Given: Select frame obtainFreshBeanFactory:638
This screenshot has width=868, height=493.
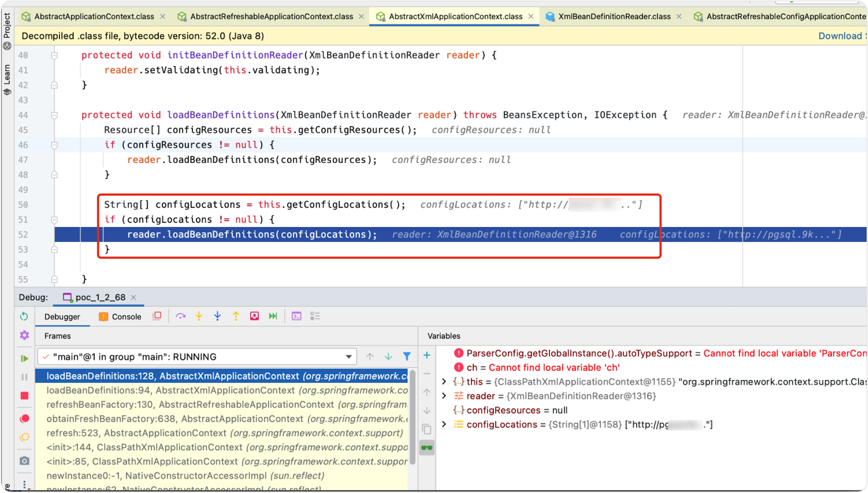Looking at the screenshot, I should pos(222,419).
